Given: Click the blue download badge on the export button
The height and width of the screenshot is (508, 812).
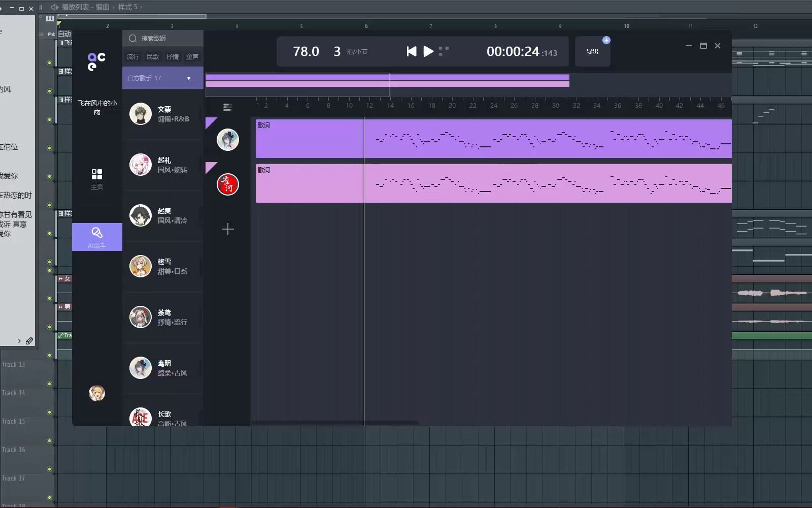Looking at the screenshot, I should (x=606, y=40).
